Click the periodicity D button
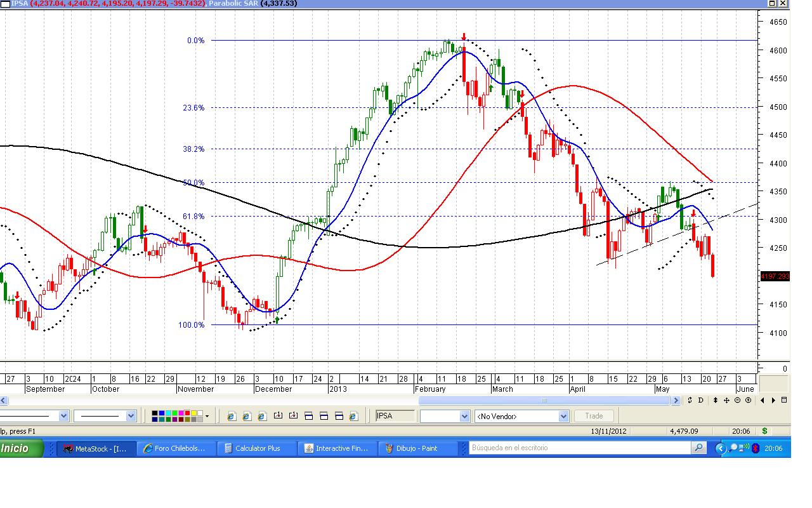 (701, 400)
